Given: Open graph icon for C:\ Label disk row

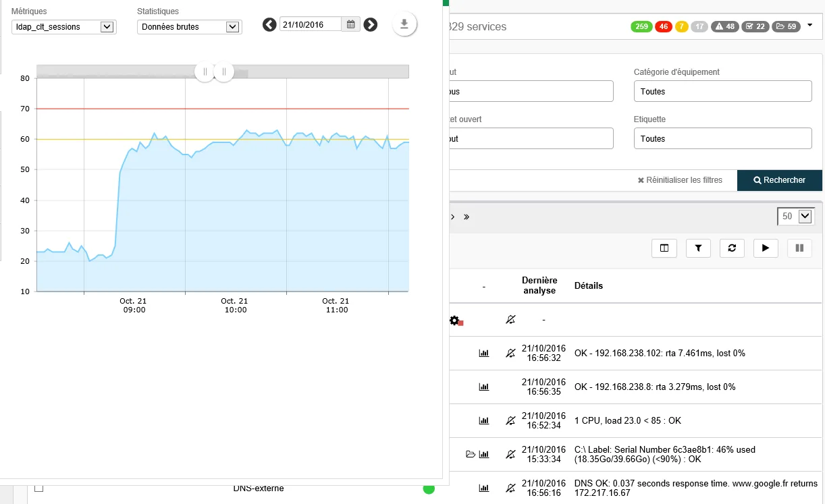Looking at the screenshot, I should point(483,454).
